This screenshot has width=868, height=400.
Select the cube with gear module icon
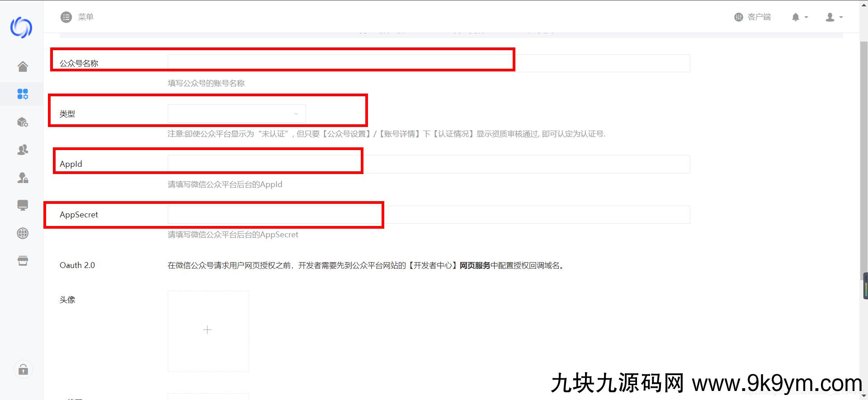tap(23, 122)
